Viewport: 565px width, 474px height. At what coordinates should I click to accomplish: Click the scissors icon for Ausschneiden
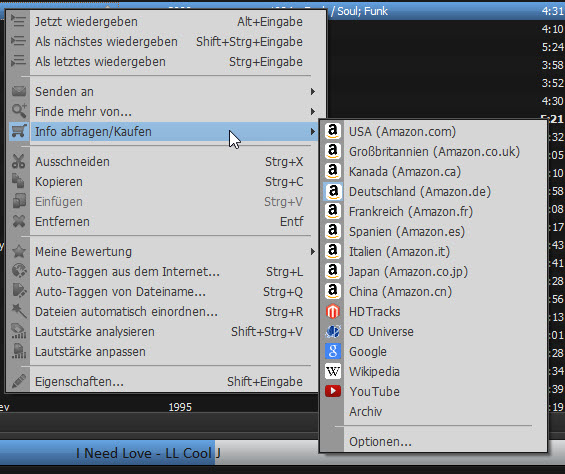click(x=19, y=161)
